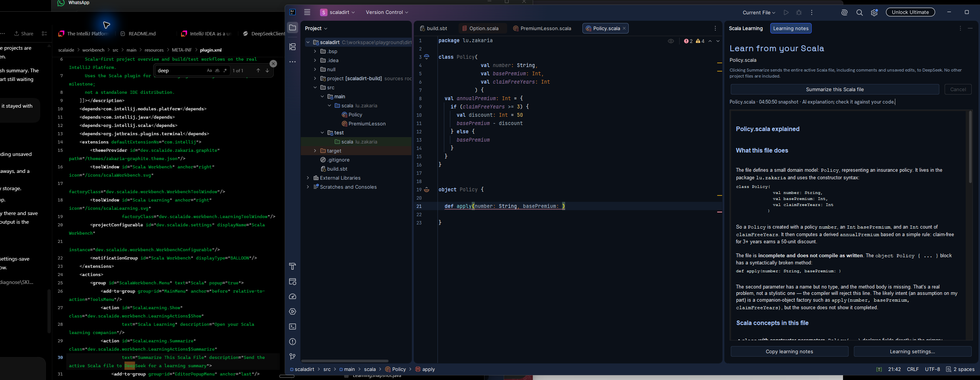The height and width of the screenshot is (380, 980).
Task: Switch to Option.scala editor tab
Action: click(x=480, y=29)
